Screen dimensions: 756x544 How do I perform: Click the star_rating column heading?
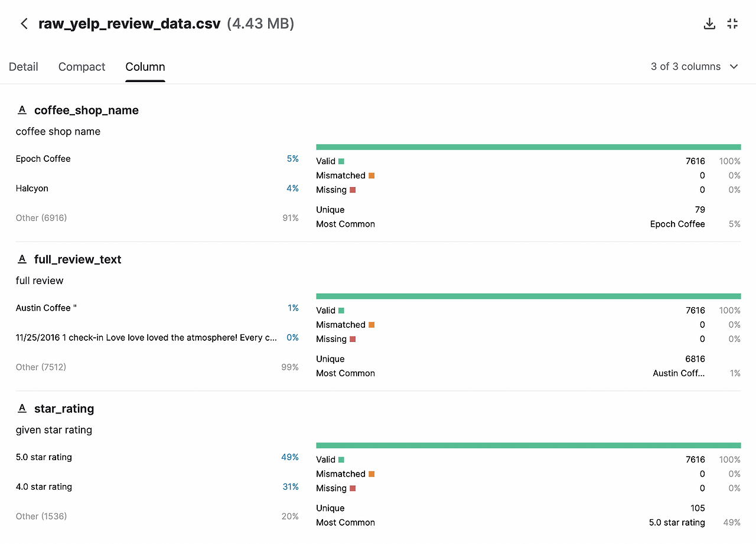tap(64, 409)
